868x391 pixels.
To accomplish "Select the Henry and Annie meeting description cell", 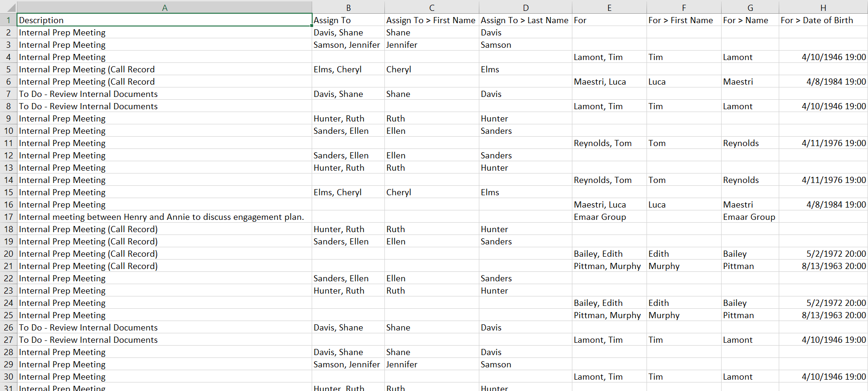I will 162,217.
